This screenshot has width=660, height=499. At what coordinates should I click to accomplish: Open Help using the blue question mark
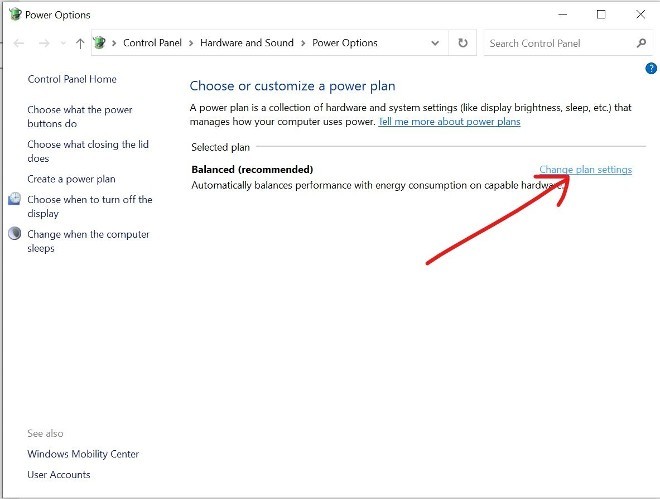pyautogui.click(x=651, y=68)
